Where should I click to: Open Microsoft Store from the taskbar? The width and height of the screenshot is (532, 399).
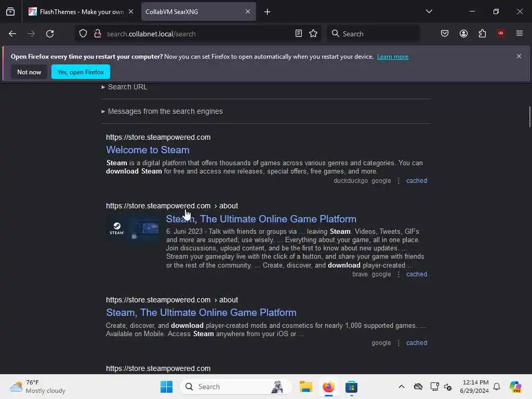(351, 387)
